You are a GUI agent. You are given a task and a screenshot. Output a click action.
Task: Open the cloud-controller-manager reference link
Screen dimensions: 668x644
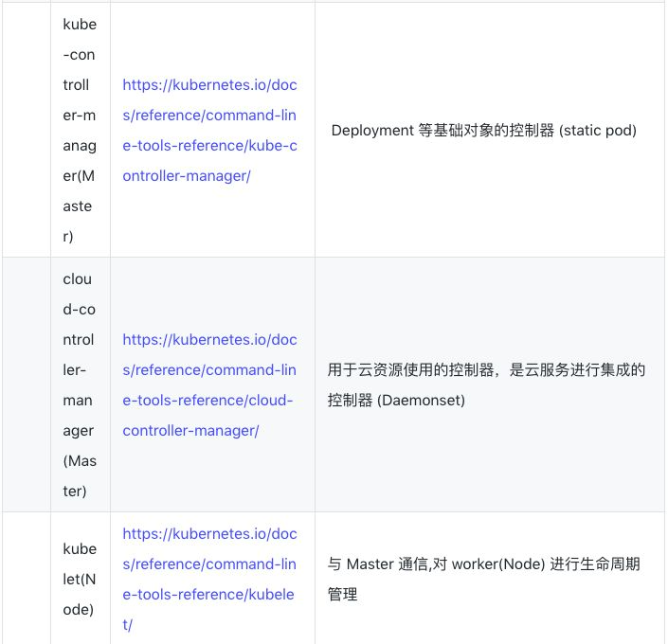(x=209, y=385)
